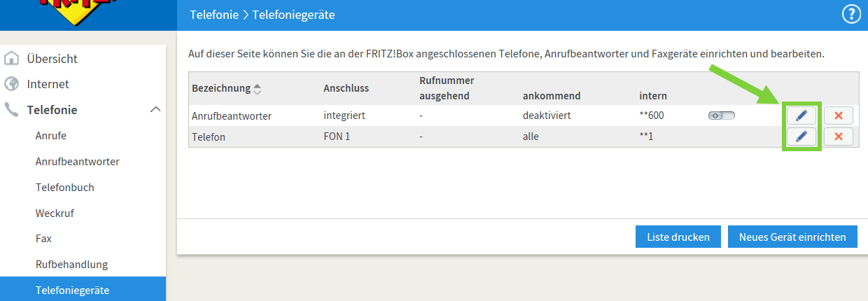868x301 pixels.
Task: Click the Anrufbeantworter name in the table
Action: (232, 115)
